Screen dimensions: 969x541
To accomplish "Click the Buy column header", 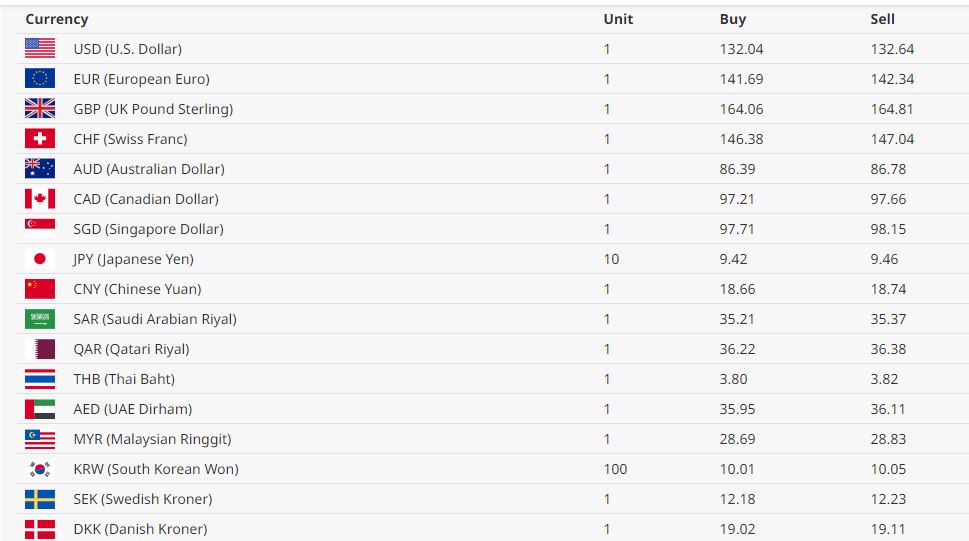I will (732, 19).
